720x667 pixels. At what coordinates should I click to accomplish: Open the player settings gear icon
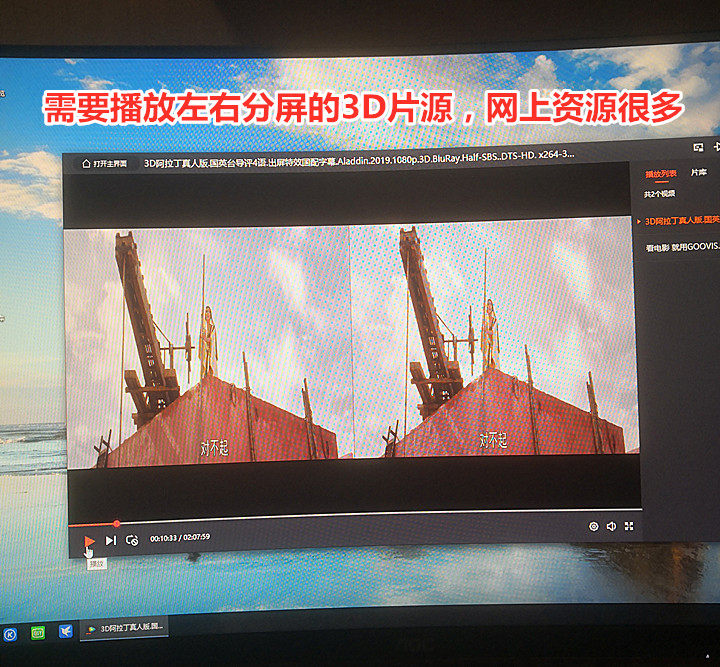tap(593, 526)
